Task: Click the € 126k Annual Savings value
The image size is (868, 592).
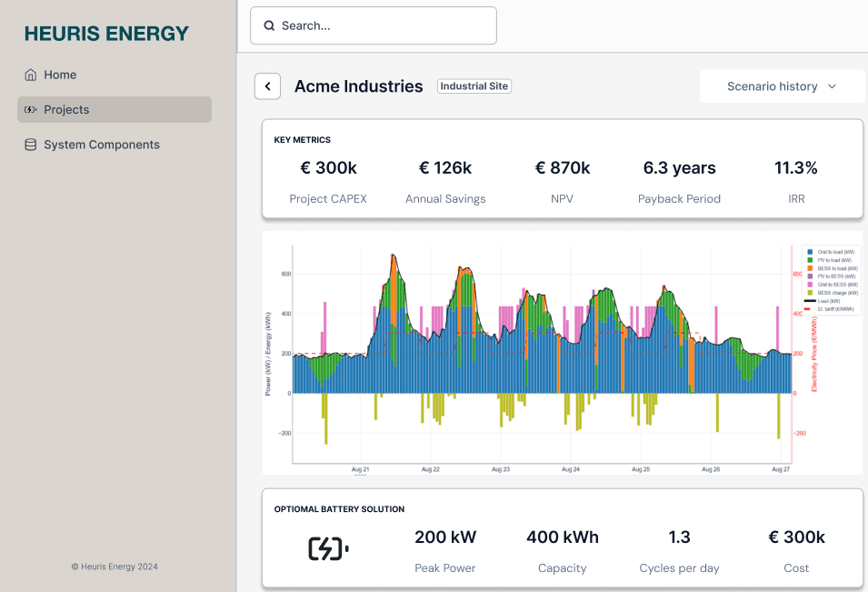Action: [445, 168]
